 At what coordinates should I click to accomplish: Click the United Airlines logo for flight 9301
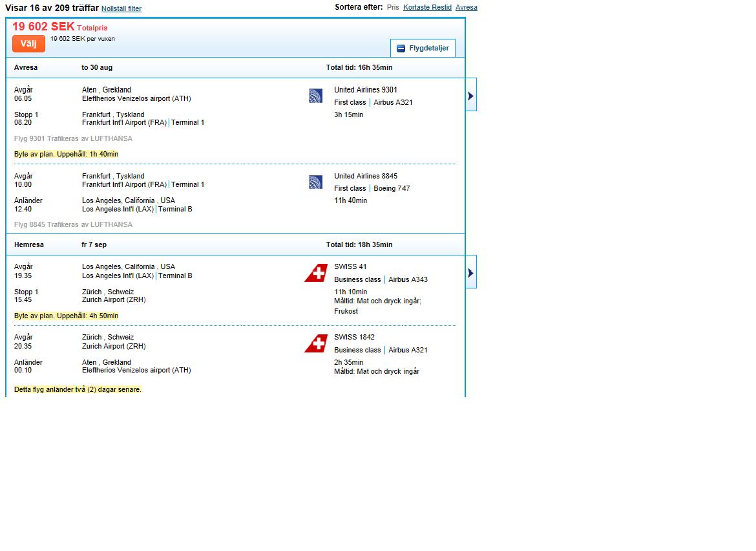[315, 96]
